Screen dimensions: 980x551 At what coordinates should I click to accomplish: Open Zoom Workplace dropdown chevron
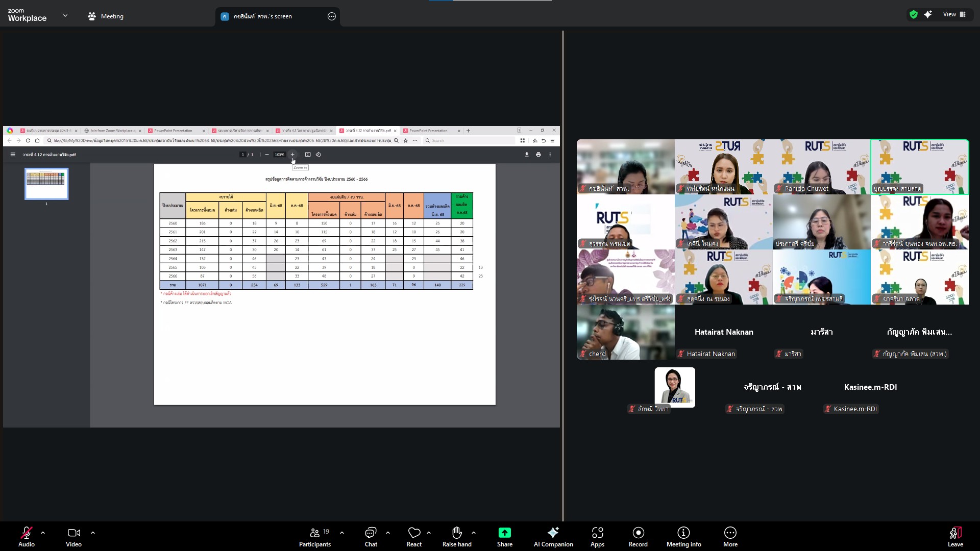(65, 16)
